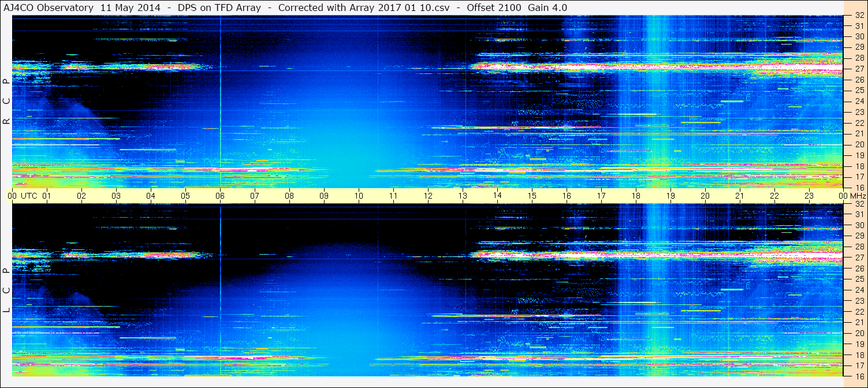This screenshot has width=868, height=388.
Task: Click the "R C P" upper panel label
Action: pyautogui.click(x=7, y=101)
